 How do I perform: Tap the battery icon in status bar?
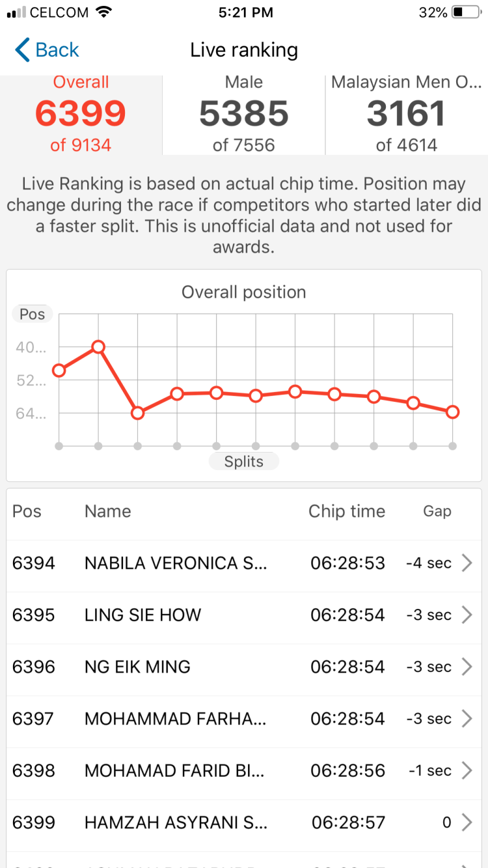tap(465, 12)
